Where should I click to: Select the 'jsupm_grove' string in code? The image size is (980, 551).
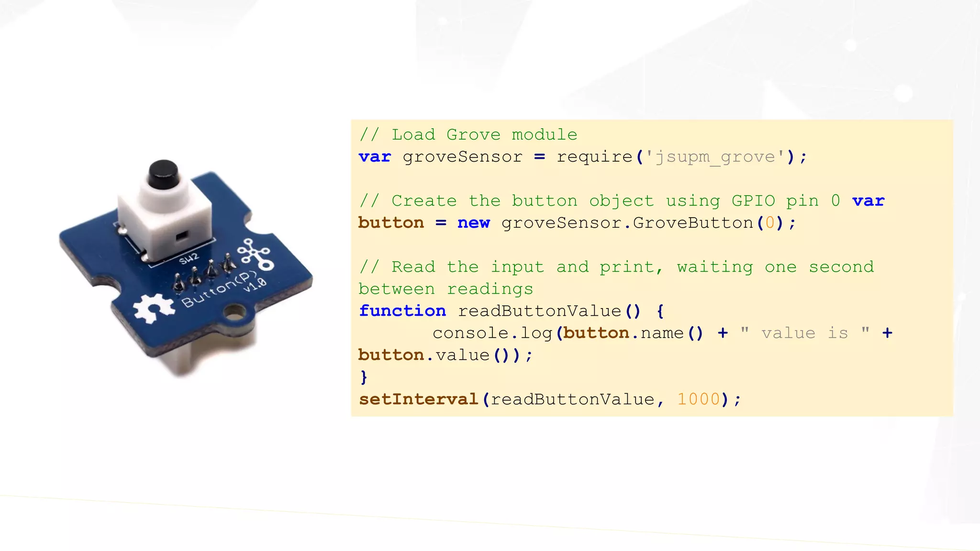pyautogui.click(x=715, y=157)
